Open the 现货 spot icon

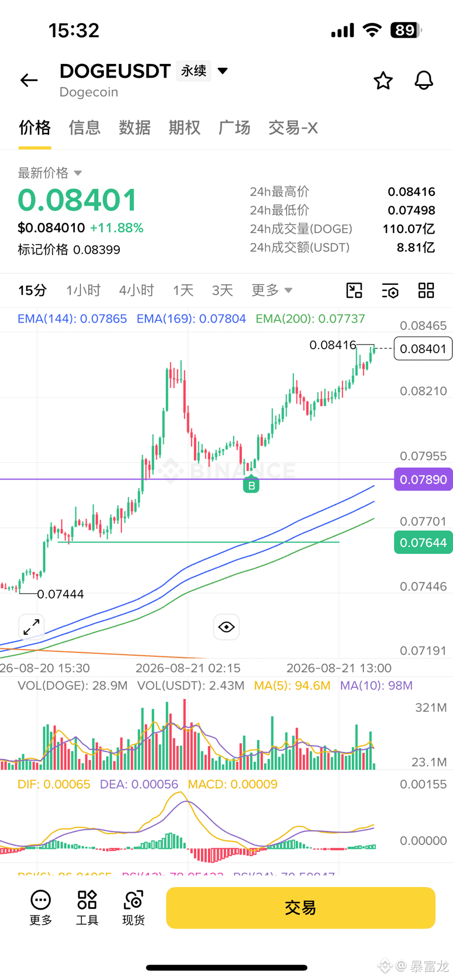[x=133, y=908]
